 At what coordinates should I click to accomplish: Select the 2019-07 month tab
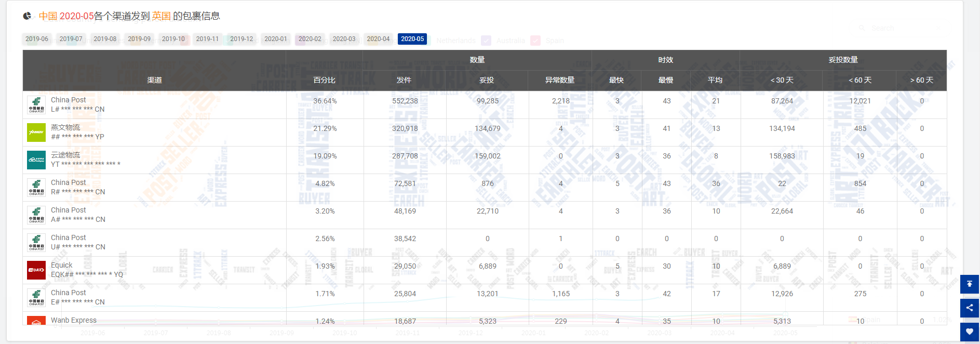tap(71, 39)
